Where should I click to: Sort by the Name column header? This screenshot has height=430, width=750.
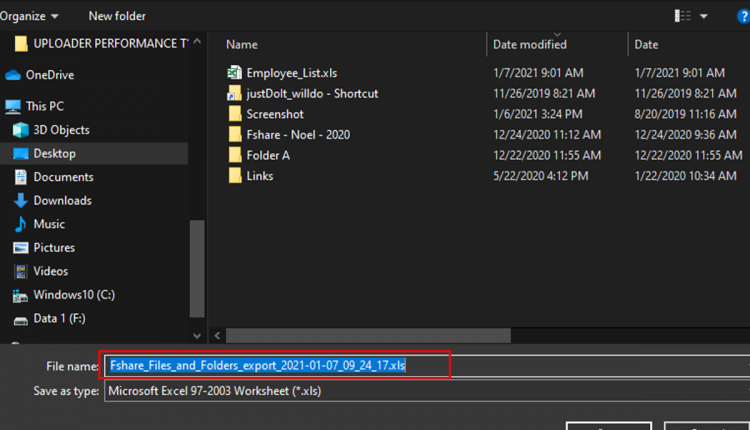(242, 44)
